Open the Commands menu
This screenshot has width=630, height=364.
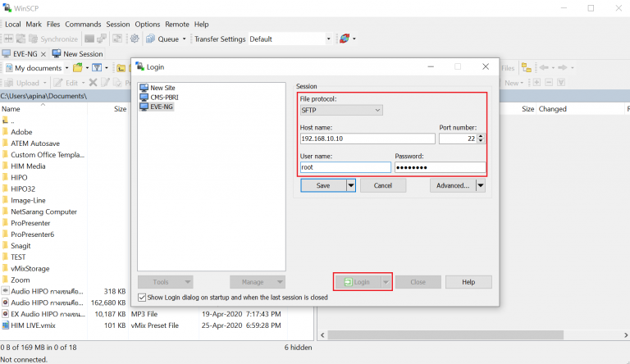pos(83,25)
